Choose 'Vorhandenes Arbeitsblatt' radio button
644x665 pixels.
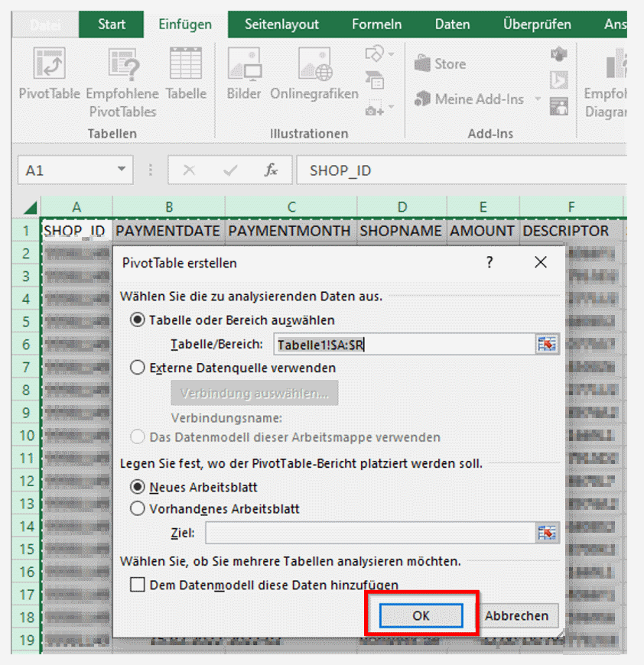(x=138, y=508)
